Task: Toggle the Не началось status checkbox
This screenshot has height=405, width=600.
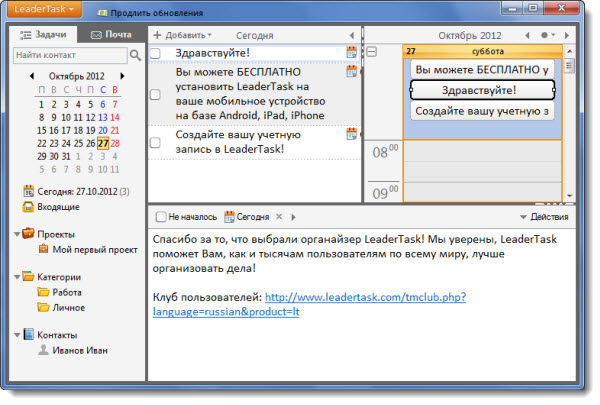Action: coord(161,216)
